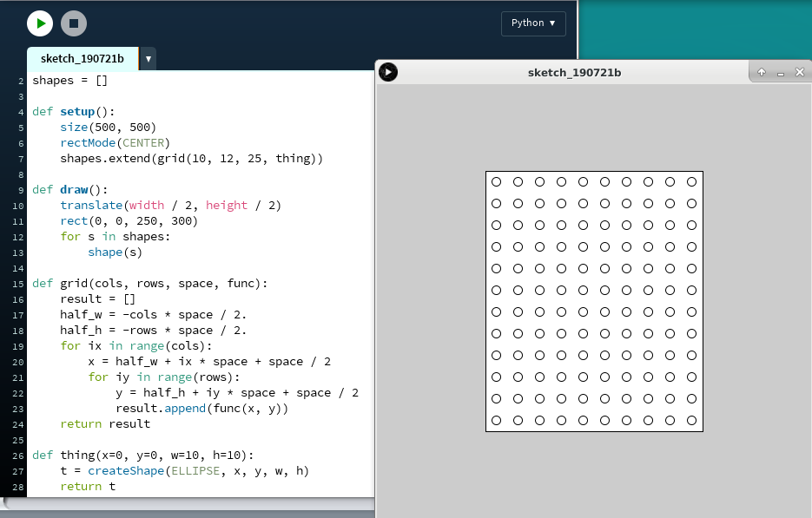Click the sketch_190721b output window title bar
Viewport: 812px width, 518px height.
(573, 73)
